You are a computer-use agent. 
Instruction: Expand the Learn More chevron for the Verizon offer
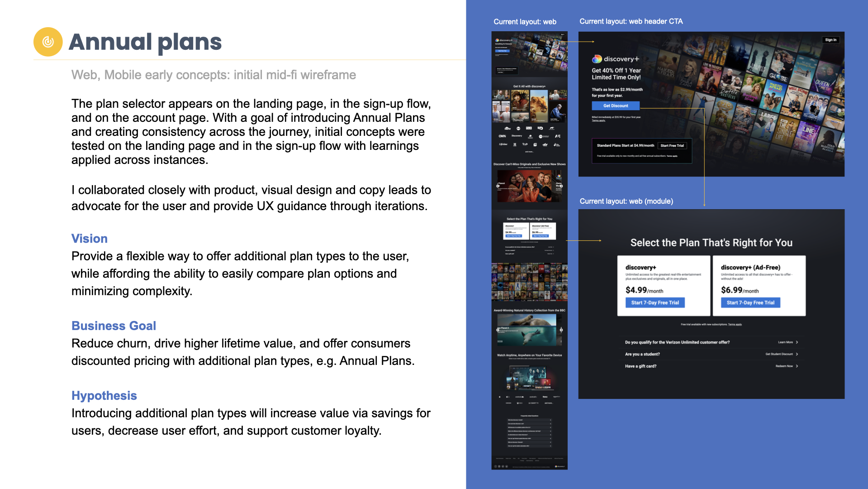(797, 342)
